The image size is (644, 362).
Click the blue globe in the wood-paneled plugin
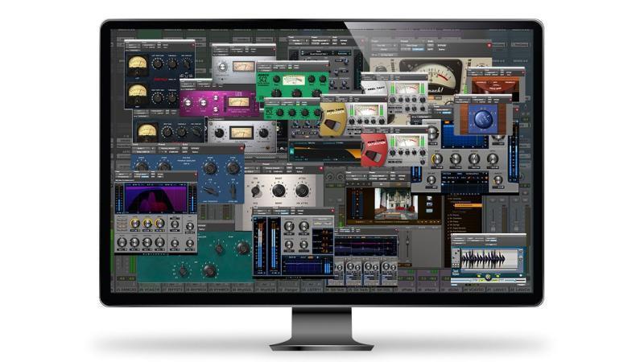pyautogui.click(x=483, y=119)
